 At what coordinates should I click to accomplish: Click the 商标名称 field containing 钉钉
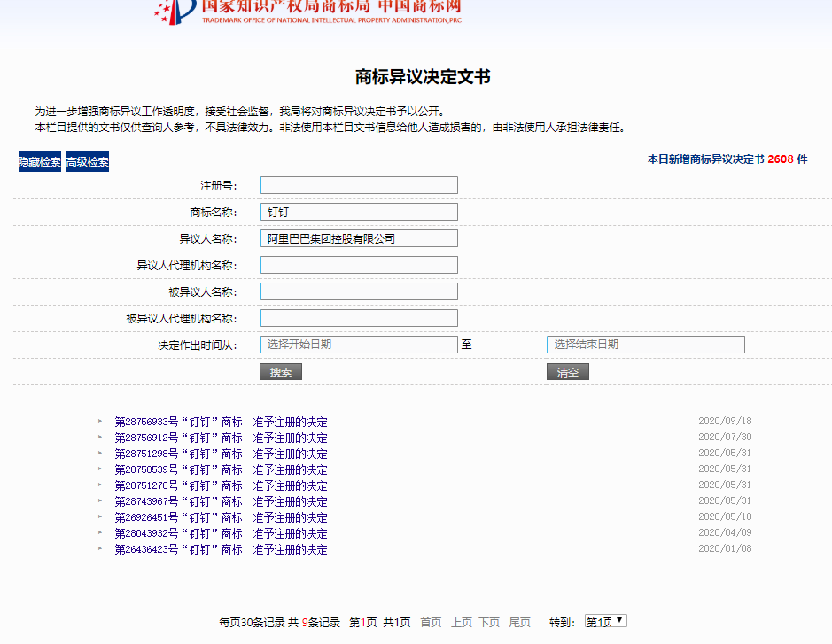358,212
